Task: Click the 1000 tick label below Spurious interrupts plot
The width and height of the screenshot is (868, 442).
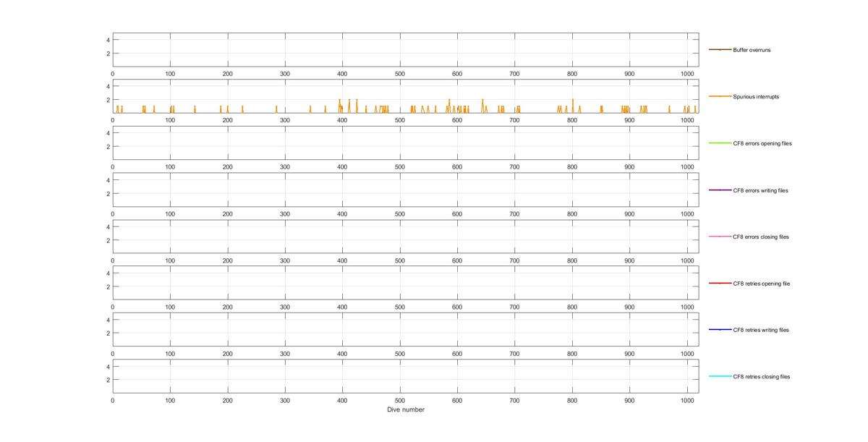Action: pos(687,120)
